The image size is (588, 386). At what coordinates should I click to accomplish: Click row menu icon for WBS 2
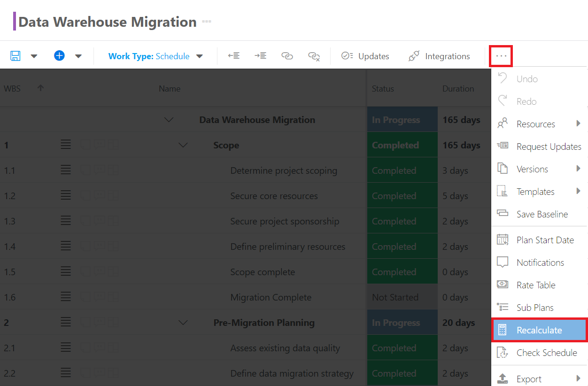point(66,322)
